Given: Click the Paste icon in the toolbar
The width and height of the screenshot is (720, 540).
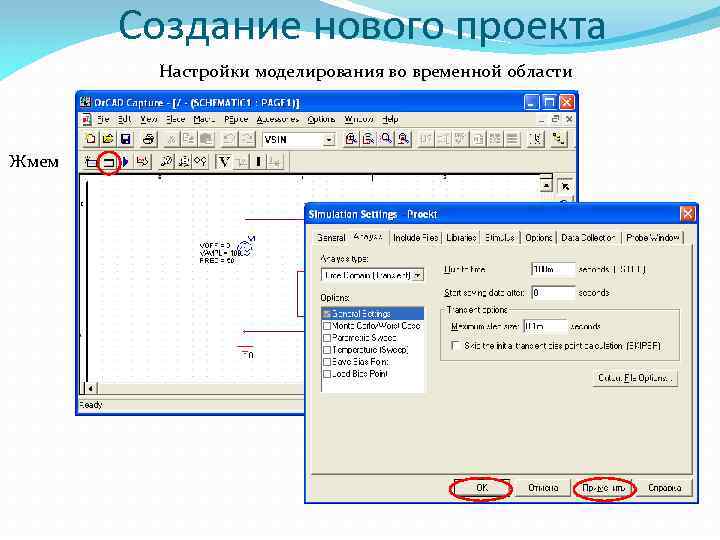Looking at the screenshot, I should (x=206, y=139).
